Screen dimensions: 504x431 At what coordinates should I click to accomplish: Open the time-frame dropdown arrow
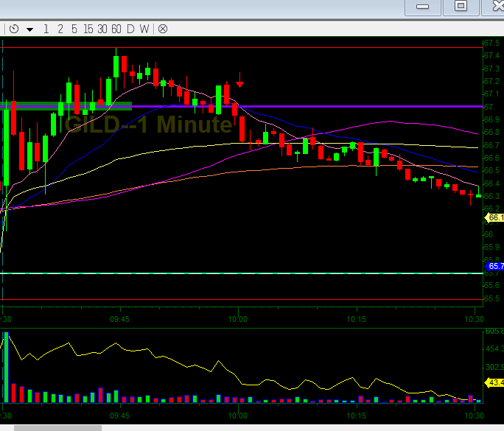(29, 29)
